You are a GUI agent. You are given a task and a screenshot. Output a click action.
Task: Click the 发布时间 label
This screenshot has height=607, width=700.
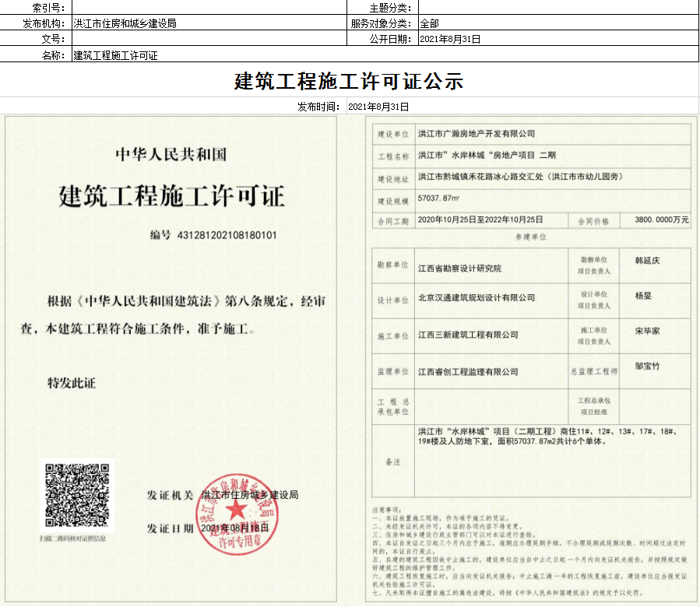click(x=318, y=107)
